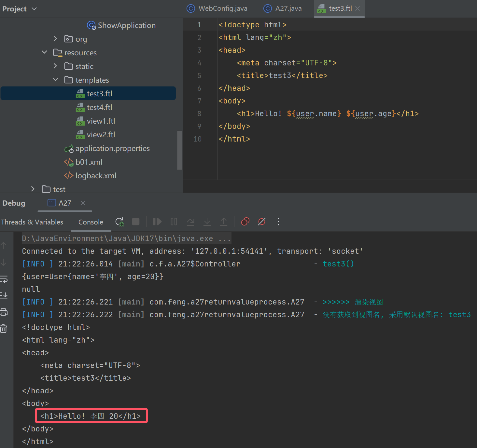Image resolution: width=477 pixels, height=448 pixels.
Task: Open view2.ftl from the templates folder
Action: coord(95,135)
